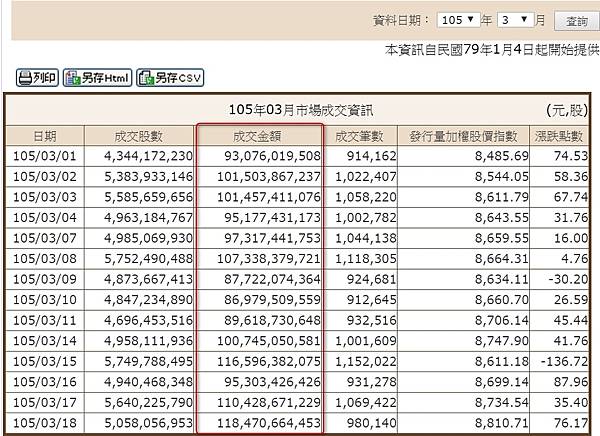Viewport: 600px width, 436px height.
Task: Click trade value 93,076,019,508
Action: click(272, 156)
